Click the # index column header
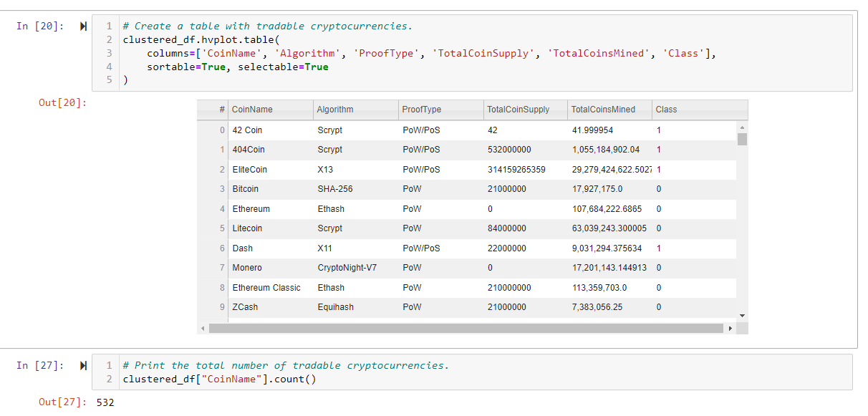Viewport: 868px width, 416px height. (x=213, y=110)
